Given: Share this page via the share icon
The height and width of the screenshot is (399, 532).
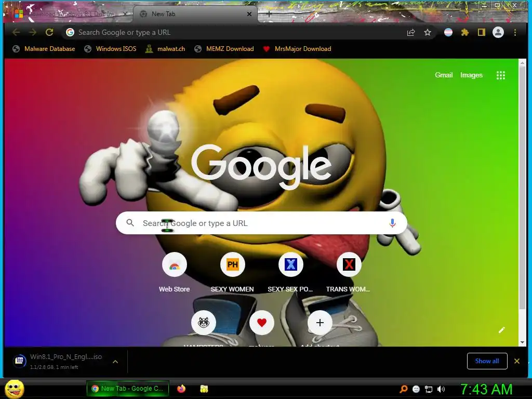Looking at the screenshot, I should (x=411, y=32).
